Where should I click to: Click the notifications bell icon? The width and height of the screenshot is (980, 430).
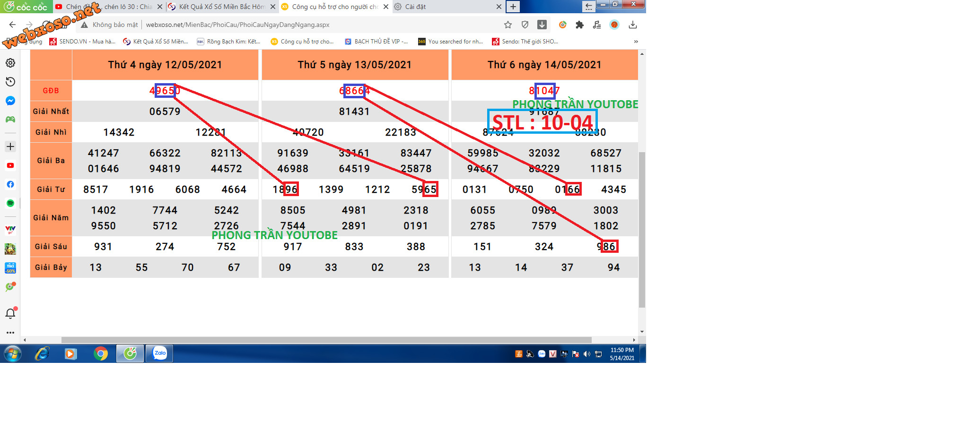click(10, 313)
